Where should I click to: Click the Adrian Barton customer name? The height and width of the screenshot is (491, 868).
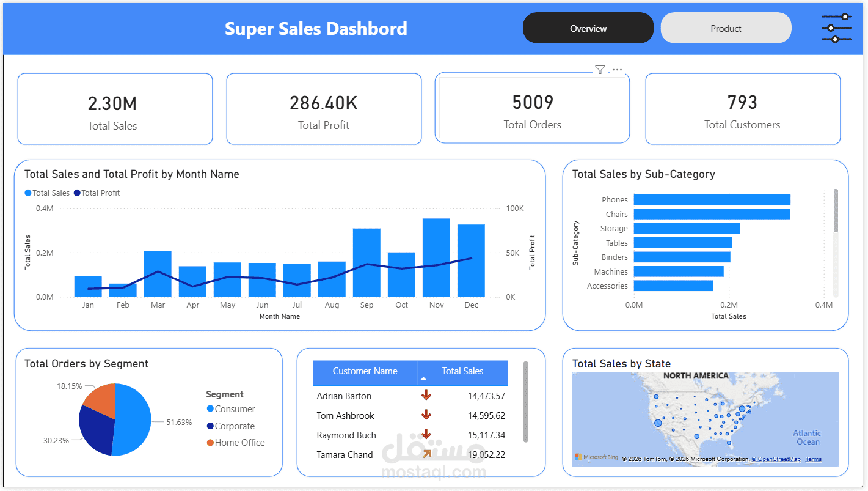coord(344,396)
